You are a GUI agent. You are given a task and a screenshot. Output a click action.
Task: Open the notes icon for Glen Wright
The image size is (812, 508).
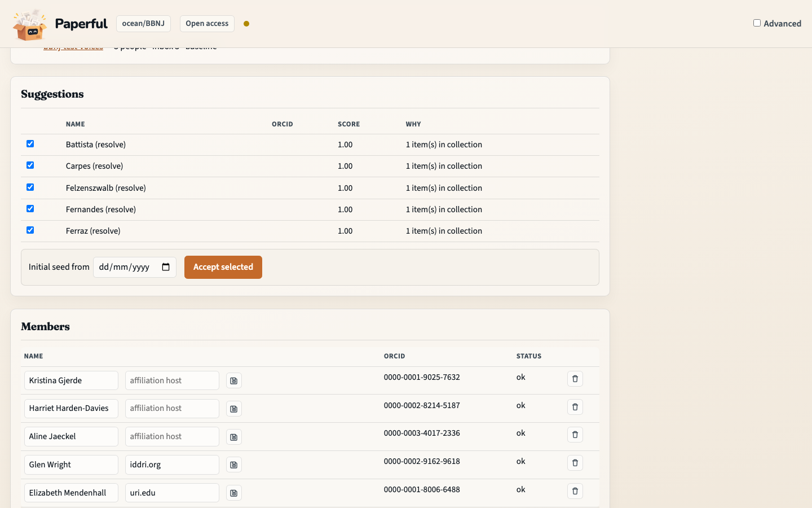(x=234, y=465)
